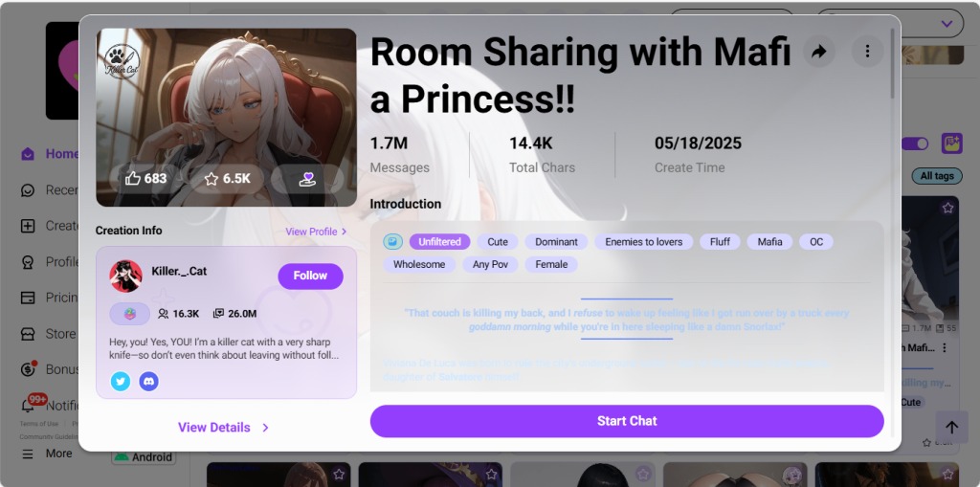Expand View Details chevron

[x=266, y=428]
